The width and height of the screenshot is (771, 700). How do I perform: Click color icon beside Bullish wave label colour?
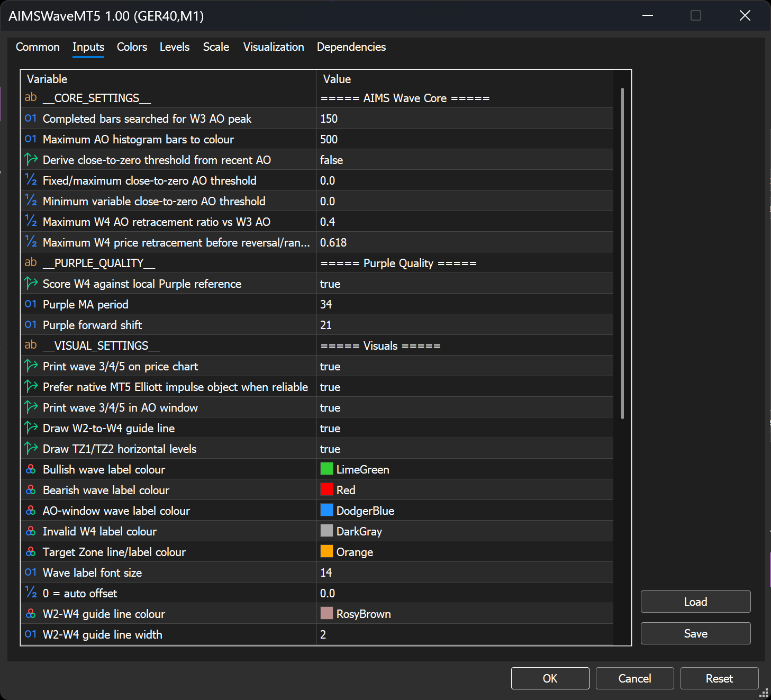click(x=31, y=469)
